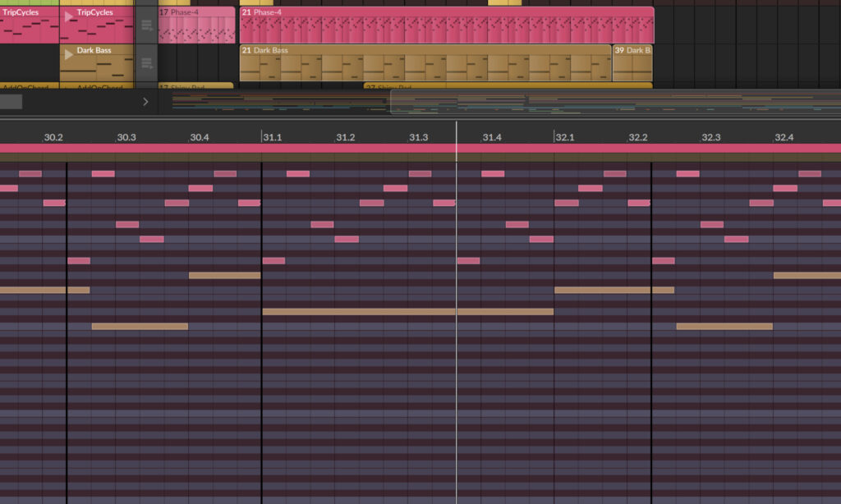Click the 31.4 mark on the editor ruler

(x=491, y=137)
